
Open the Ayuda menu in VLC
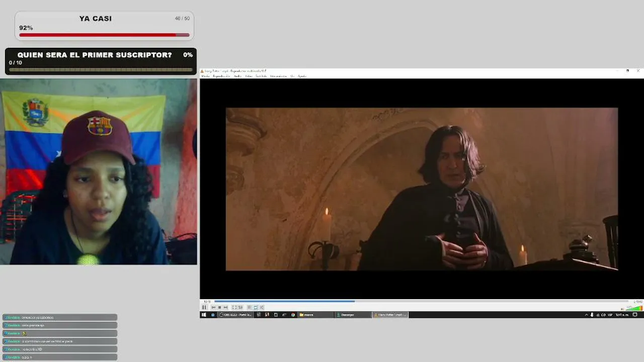tap(302, 76)
